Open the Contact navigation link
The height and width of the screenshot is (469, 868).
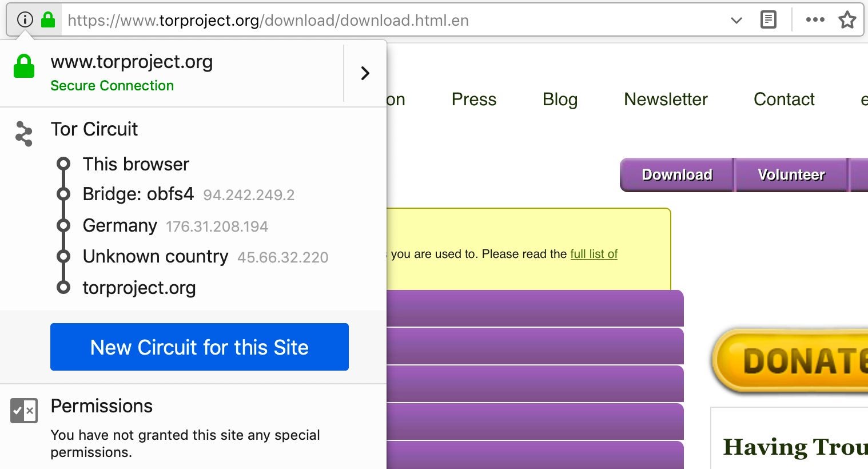tap(784, 100)
